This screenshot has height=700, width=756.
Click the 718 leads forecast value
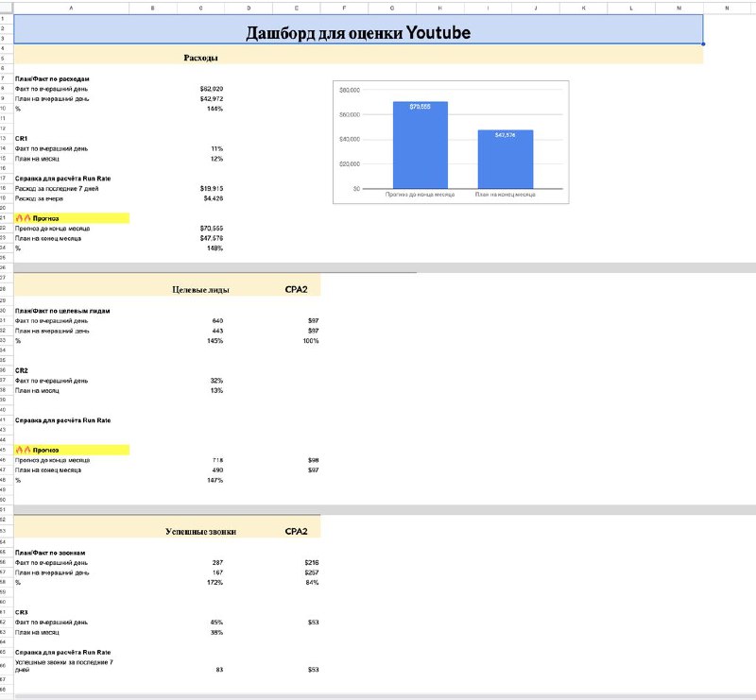coord(217,460)
